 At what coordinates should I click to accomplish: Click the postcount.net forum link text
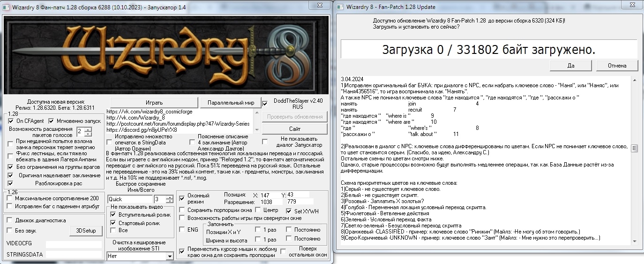click(x=178, y=124)
